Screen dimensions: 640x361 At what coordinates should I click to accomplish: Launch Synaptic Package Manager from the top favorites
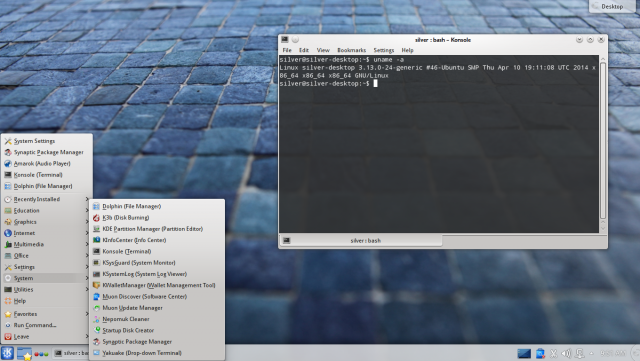(47, 152)
